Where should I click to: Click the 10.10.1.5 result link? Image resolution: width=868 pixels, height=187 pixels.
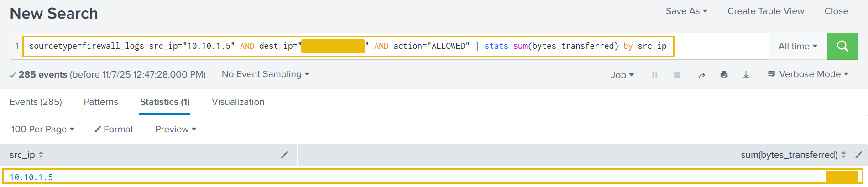click(x=31, y=177)
